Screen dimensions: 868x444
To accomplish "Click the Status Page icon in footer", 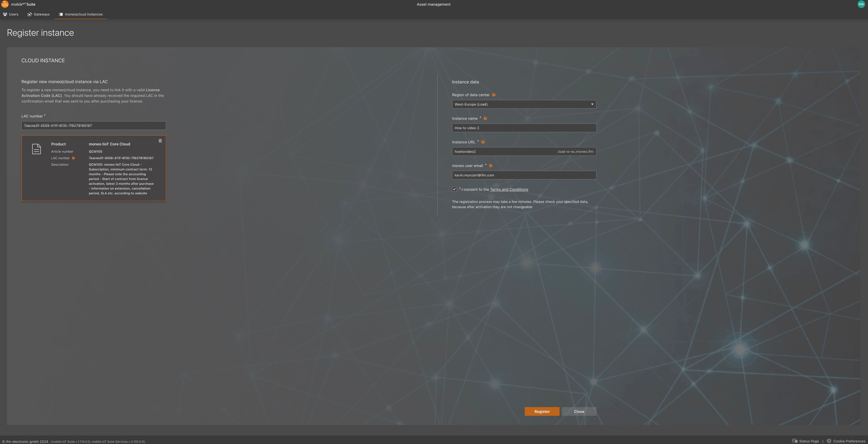I will tap(795, 441).
